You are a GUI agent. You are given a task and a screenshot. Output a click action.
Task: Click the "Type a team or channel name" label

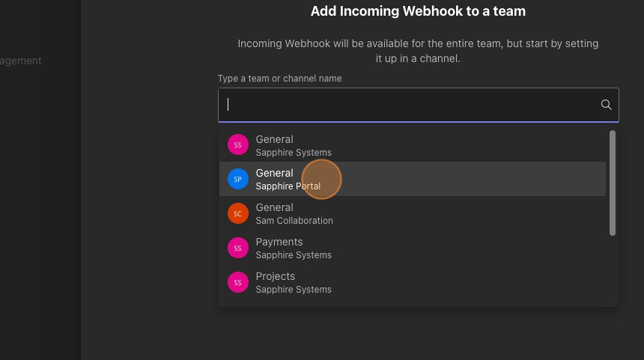coord(279,79)
